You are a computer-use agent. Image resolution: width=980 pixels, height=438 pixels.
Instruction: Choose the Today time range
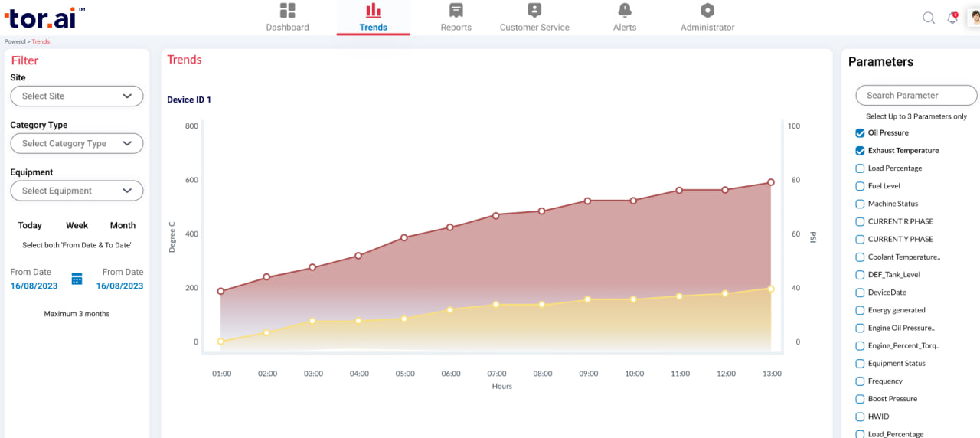[x=30, y=226]
